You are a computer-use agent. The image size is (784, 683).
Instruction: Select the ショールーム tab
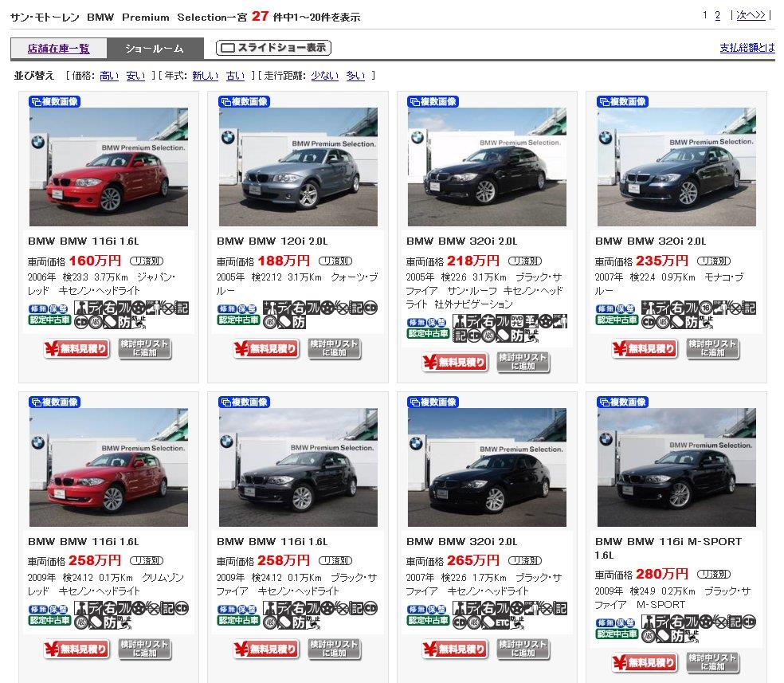click(x=154, y=49)
